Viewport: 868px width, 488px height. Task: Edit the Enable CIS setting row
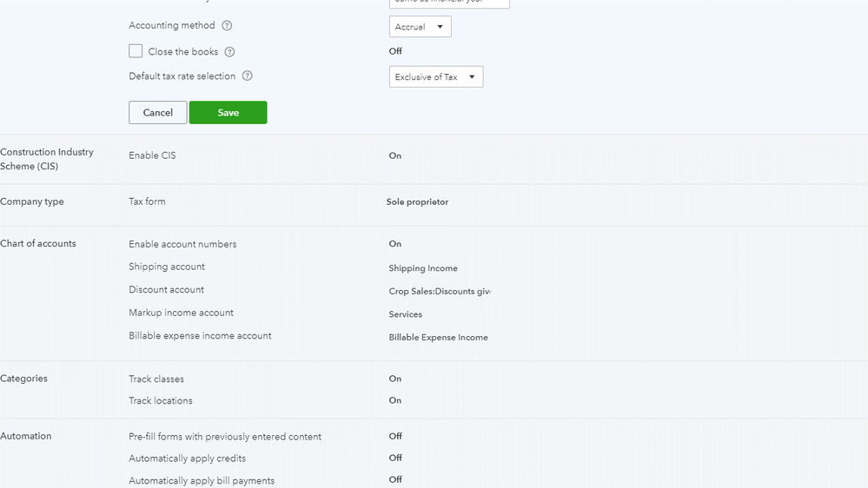[152, 155]
